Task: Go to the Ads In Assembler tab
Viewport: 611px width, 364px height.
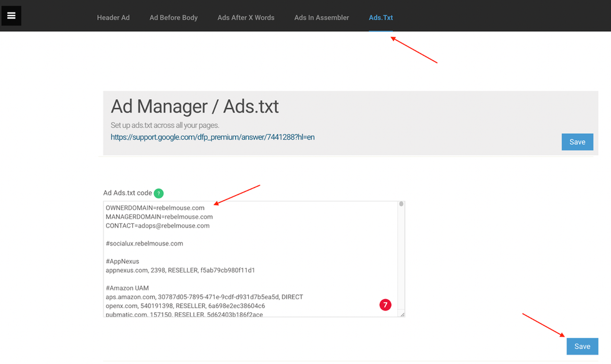Action: pyautogui.click(x=321, y=17)
